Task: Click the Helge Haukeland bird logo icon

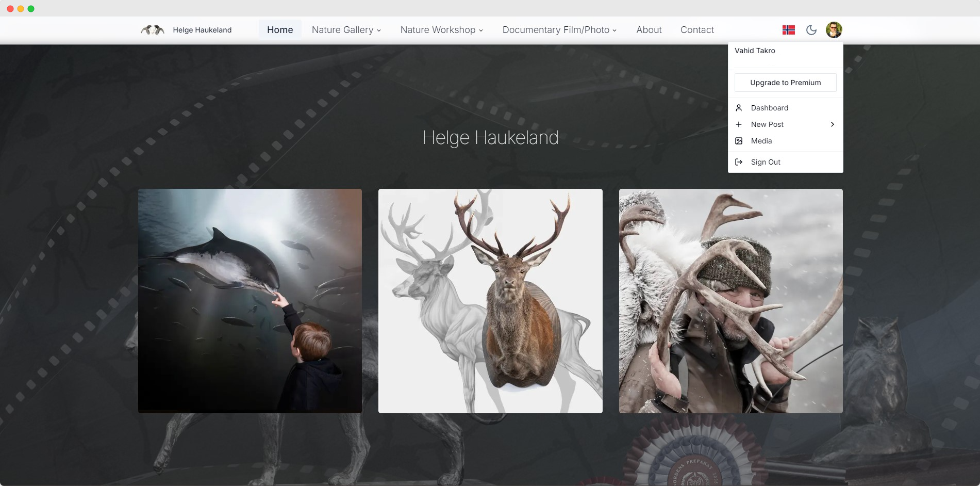Action: [153, 30]
